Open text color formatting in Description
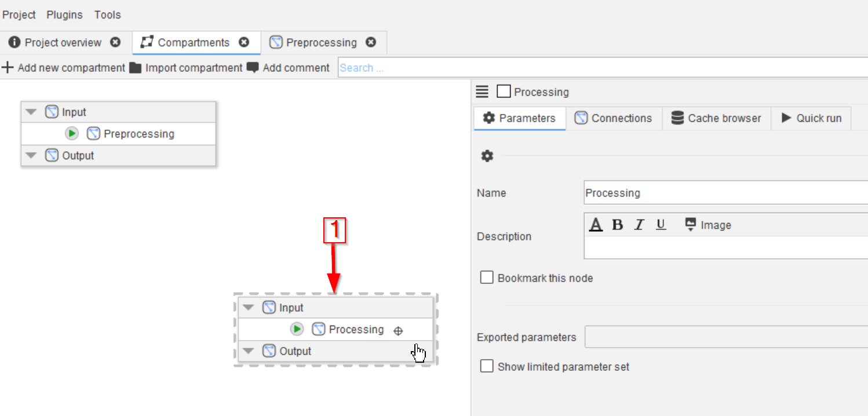The image size is (868, 416). (x=596, y=225)
